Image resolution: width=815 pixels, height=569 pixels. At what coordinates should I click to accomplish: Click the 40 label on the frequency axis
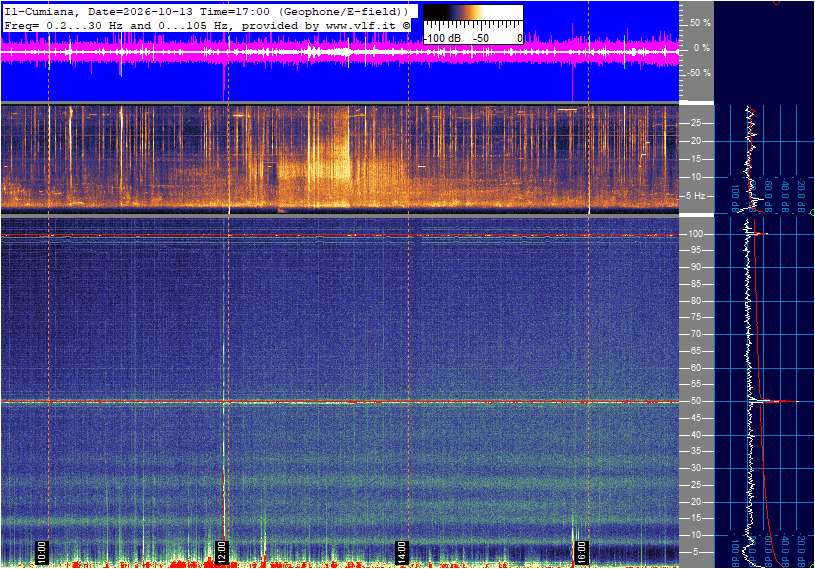(695, 435)
